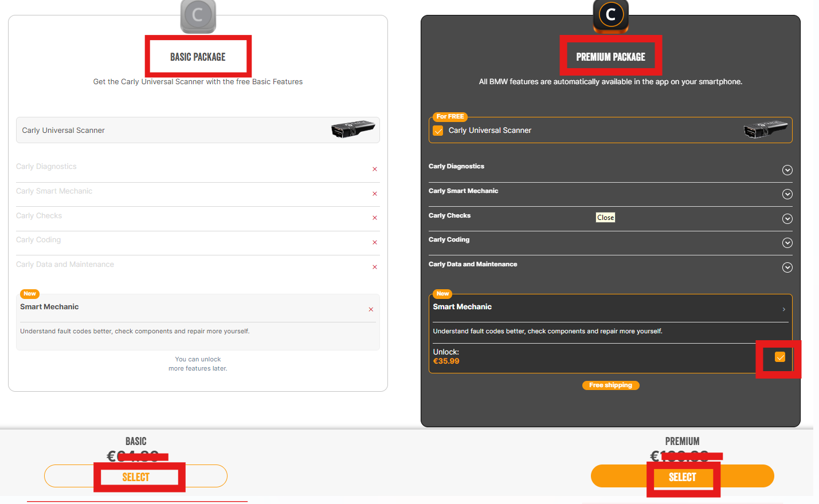819x504 pixels.
Task: Click the red X beside Basic Data and Maintenance
Action: click(375, 267)
